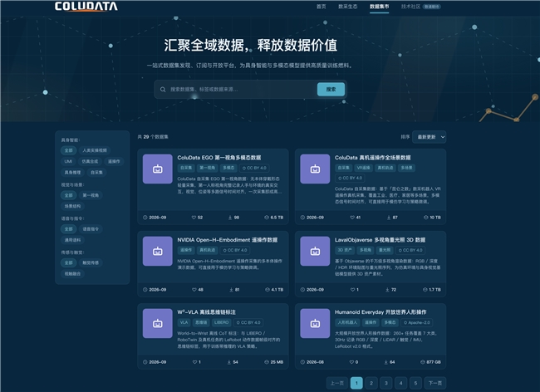Like Humanoid Everyday heart icon

point(351,362)
